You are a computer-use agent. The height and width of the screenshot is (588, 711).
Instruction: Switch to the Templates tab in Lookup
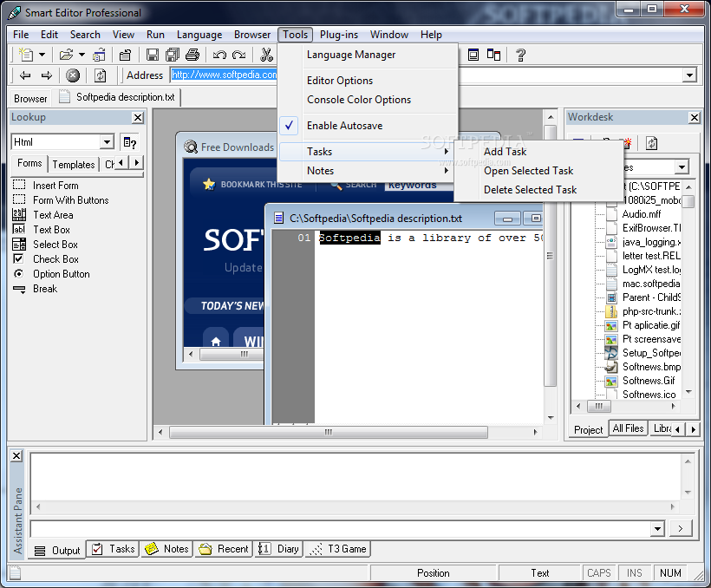pyautogui.click(x=74, y=164)
